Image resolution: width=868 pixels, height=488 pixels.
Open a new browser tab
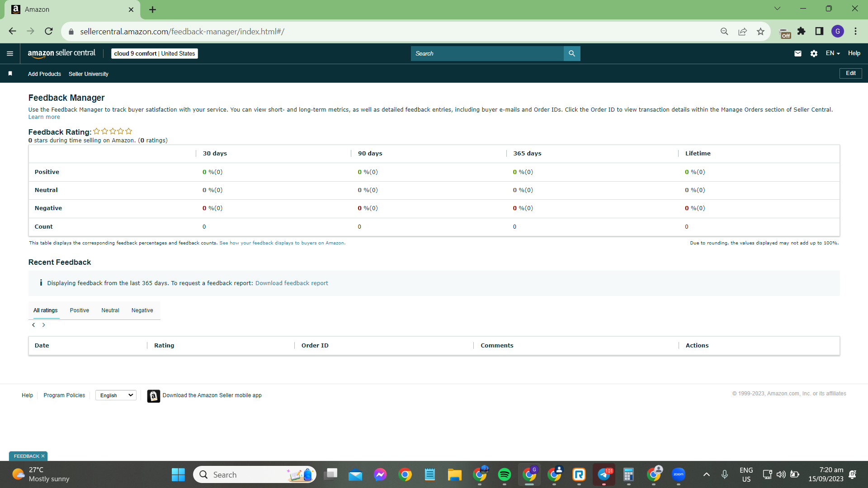153,9
